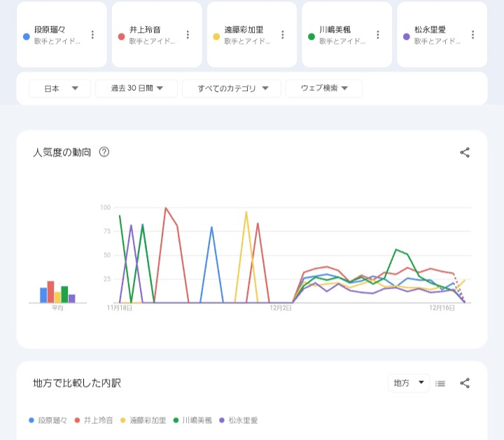Open three-dot menu for 松永里愛
This screenshot has width=504, height=440.
[x=473, y=35]
